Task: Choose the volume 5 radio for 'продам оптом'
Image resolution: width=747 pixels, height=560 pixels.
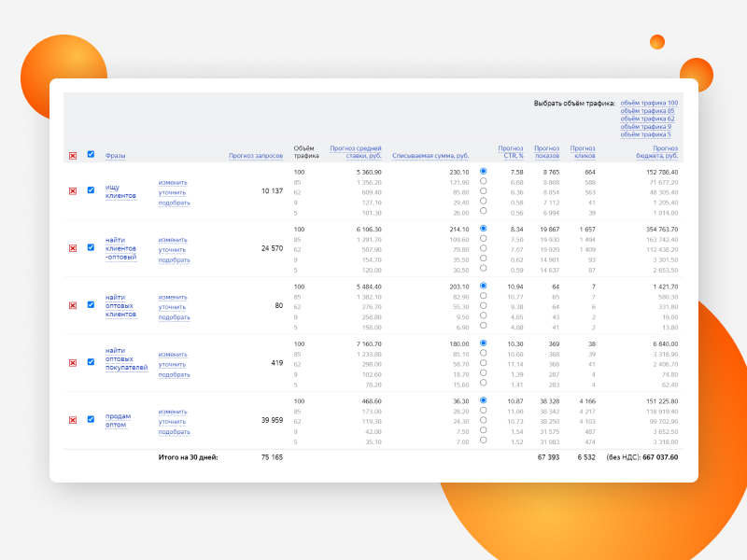Action: pyautogui.click(x=483, y=440)
